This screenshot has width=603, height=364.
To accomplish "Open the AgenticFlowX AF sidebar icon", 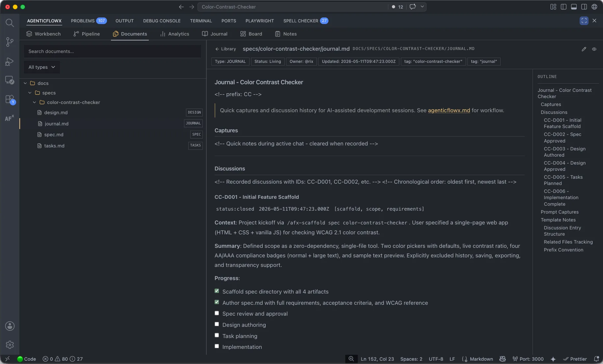I will (x=10, y=118).
